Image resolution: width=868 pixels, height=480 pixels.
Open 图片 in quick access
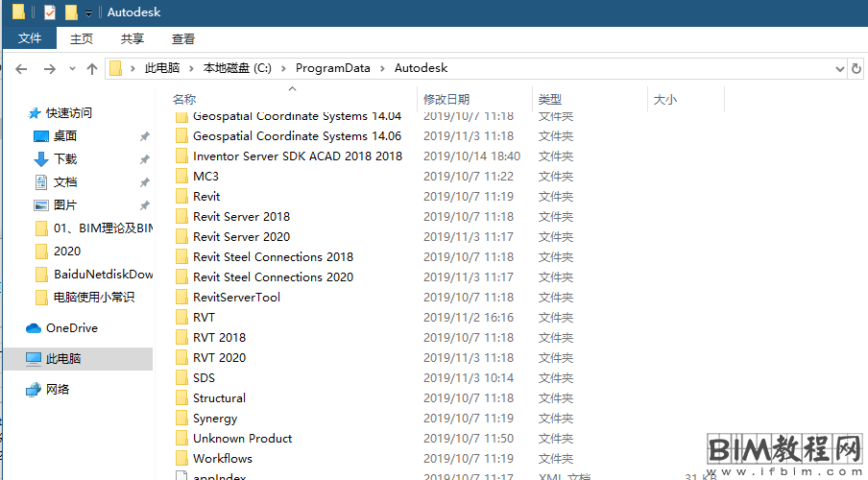pos(65,205)
